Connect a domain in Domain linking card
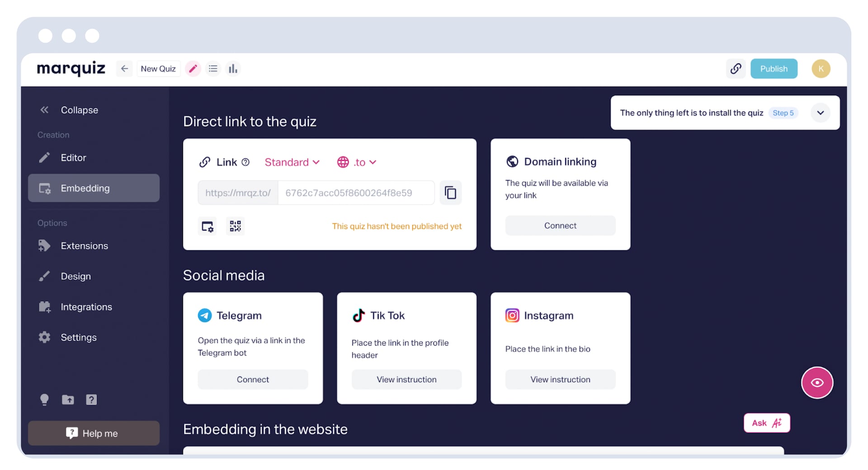The height and width of the screenshot is (470, 868). pos(560,226)
